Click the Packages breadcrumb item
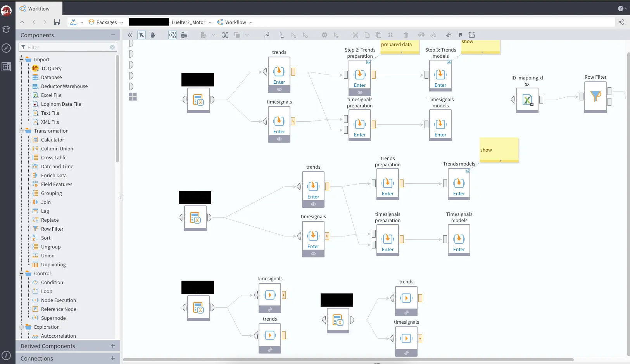 [103, 22]
